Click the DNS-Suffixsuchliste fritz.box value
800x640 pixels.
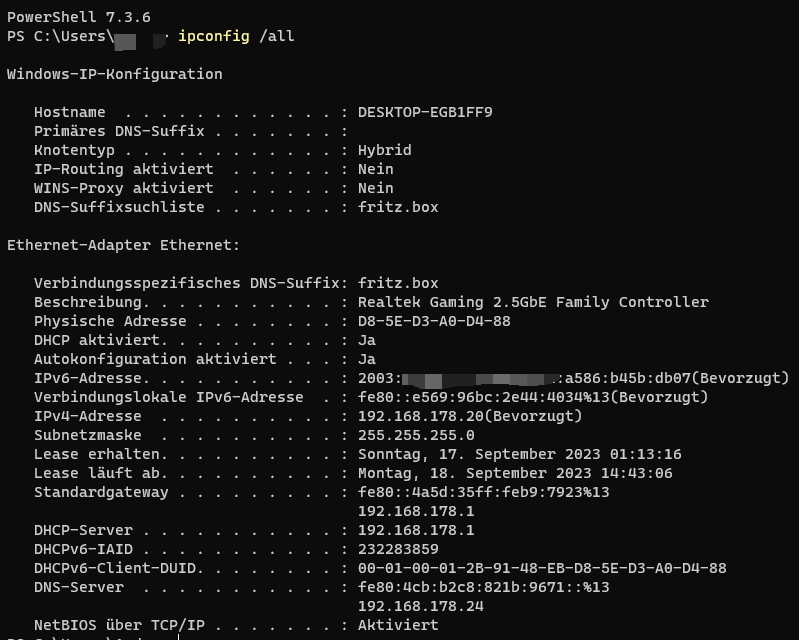398,207
